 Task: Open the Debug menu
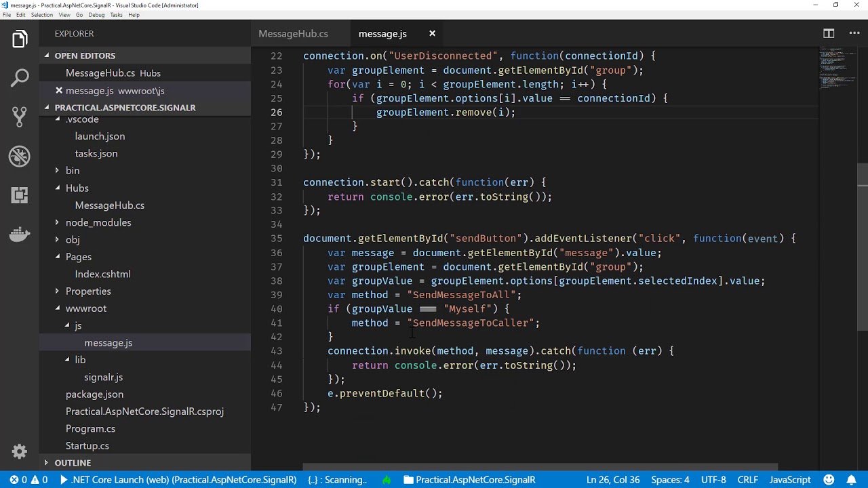pyautogui.click(x=96, y=15)
